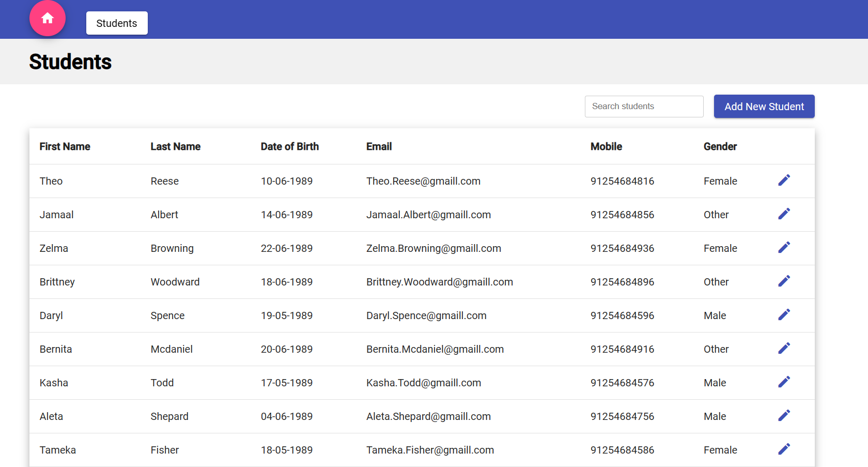This screenshot has width=868, height=467.
Task: Open Theo.Reese@gmaill.com email cell
Action: (x=423, y=180)
